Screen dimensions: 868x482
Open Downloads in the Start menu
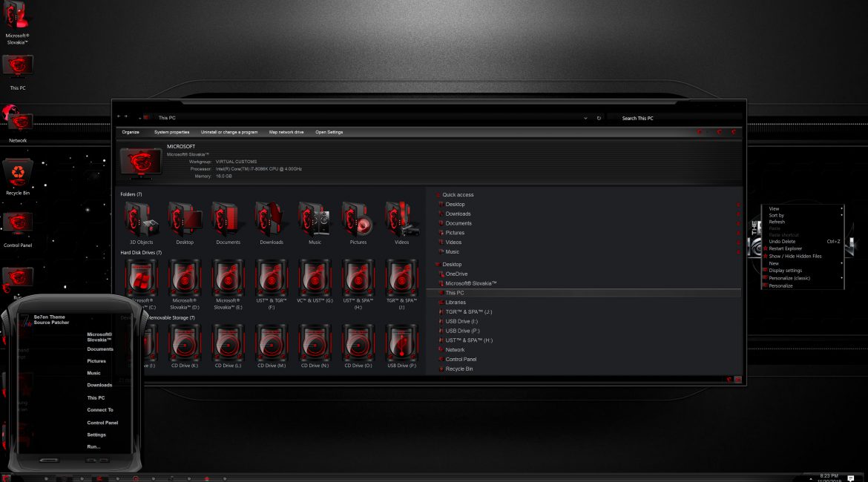[x=99, y=385]
